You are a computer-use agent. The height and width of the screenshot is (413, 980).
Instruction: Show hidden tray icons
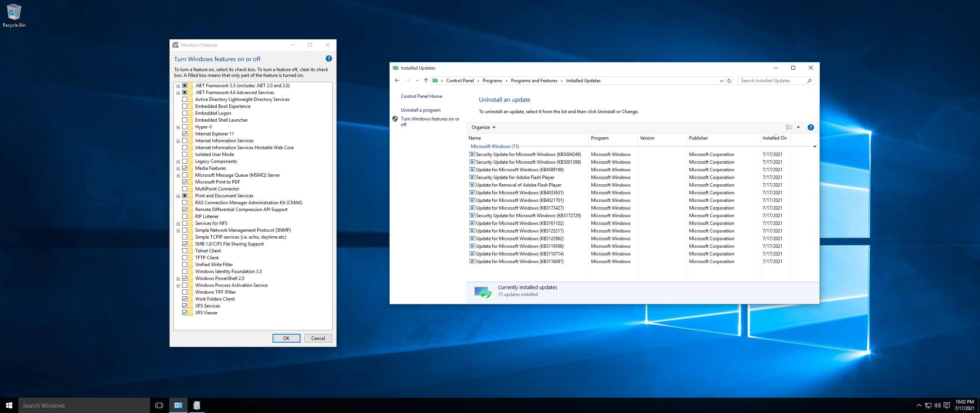tap(919, 405)
